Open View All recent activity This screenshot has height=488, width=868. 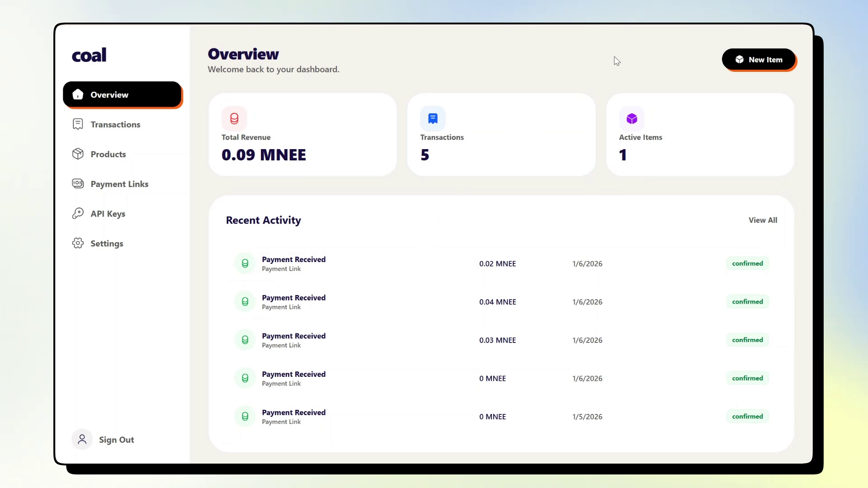point(762,220)
